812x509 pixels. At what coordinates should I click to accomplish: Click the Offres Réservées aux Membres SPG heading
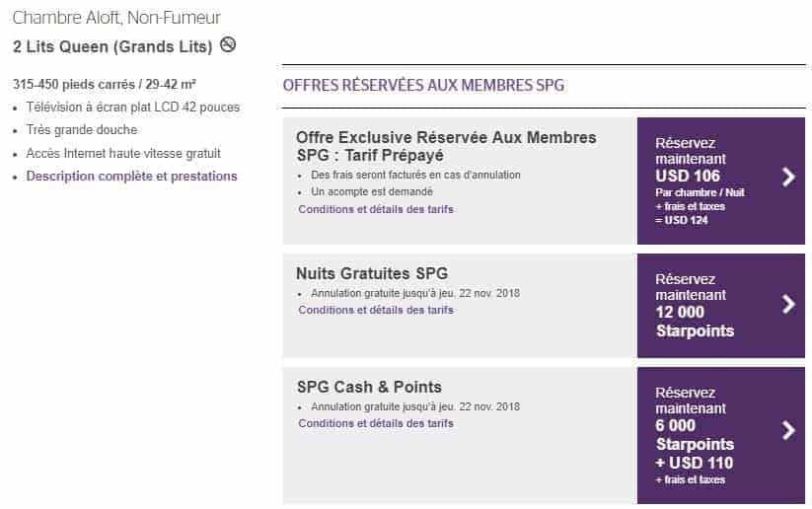423,85
